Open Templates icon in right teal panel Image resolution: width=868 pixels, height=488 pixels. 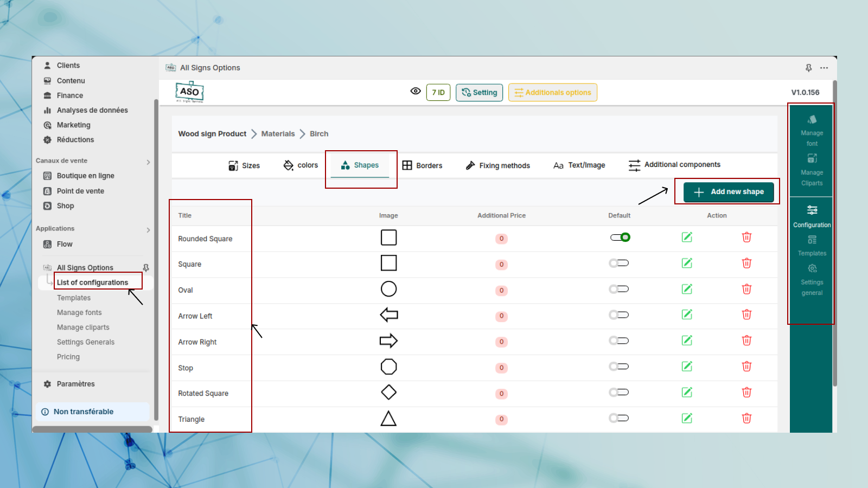pyautogui.click(x=812, y=246)
